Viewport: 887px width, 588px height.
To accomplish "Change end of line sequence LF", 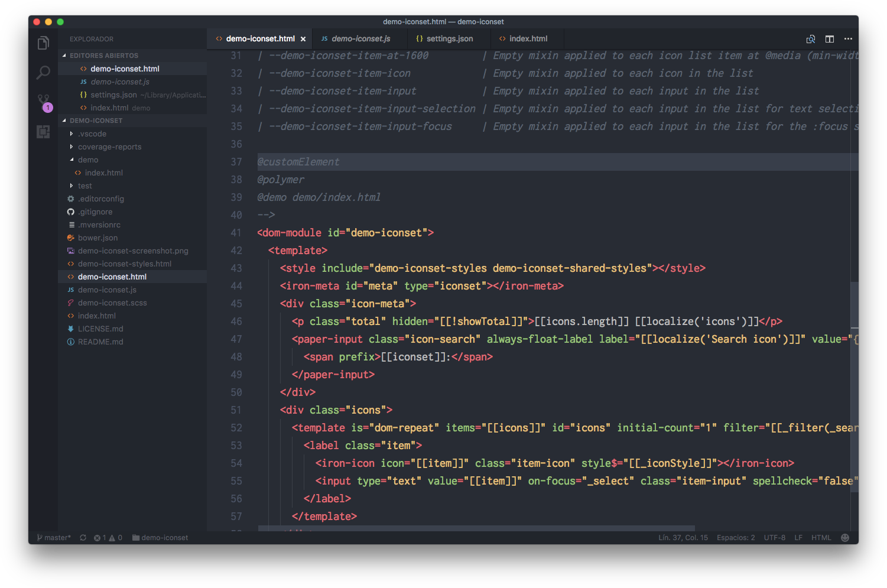I will pos(798,538).
